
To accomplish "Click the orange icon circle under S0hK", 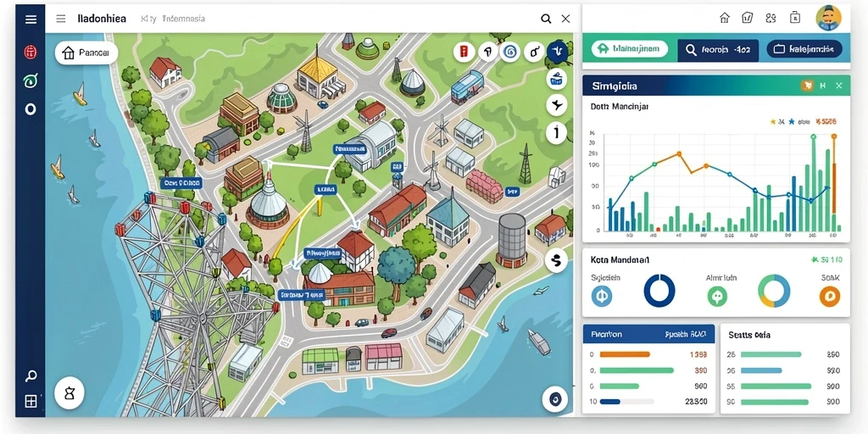I will coord(829,297).
